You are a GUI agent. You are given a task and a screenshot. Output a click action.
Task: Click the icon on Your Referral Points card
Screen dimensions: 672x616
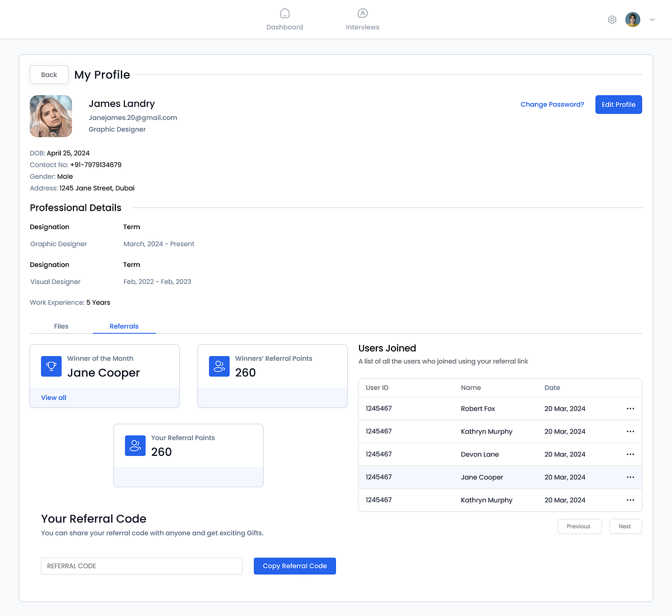click(x=135, y=446)
